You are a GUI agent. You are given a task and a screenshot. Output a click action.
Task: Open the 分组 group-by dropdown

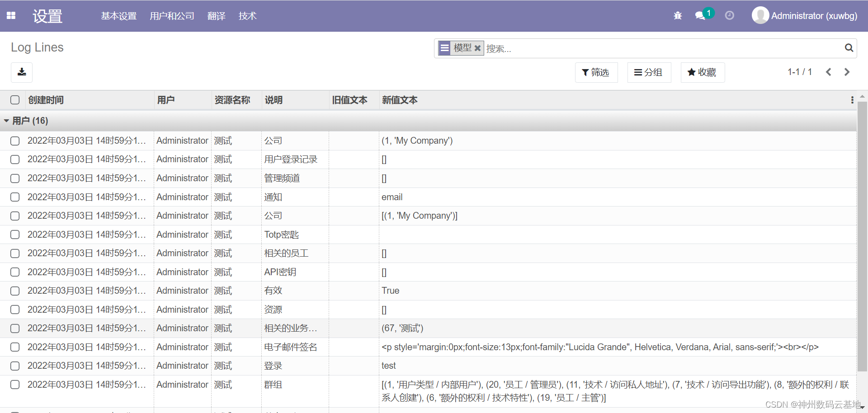pyautogui.click(x=649, y=72)
